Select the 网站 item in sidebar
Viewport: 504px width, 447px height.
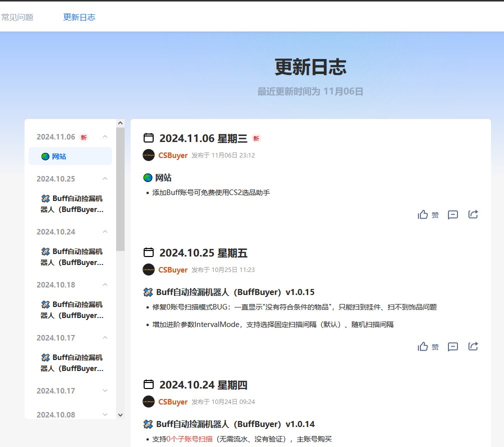coord(71,156)
